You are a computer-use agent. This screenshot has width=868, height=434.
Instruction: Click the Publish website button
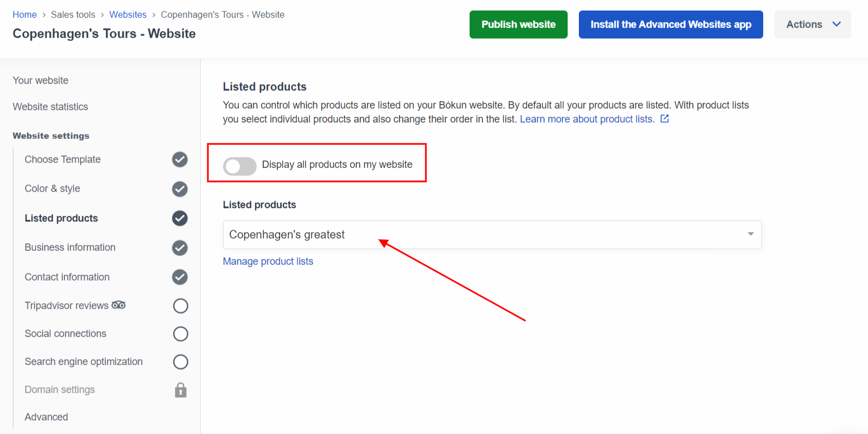pos(518,25)
